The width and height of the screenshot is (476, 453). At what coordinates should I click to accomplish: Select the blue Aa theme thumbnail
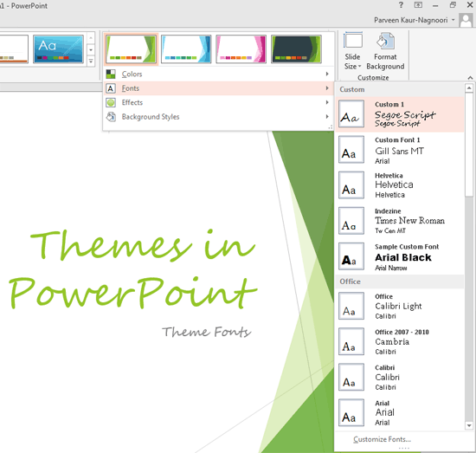58,49
